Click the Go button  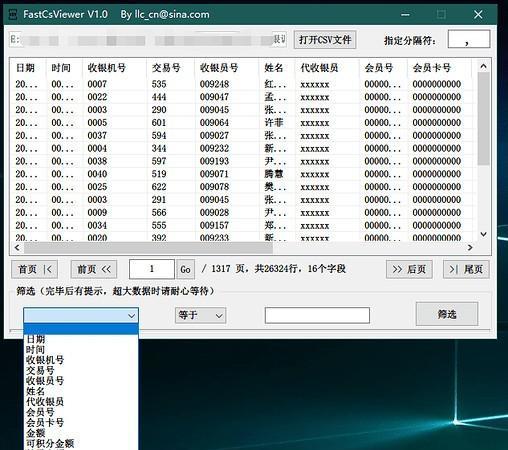pos(185,269)
